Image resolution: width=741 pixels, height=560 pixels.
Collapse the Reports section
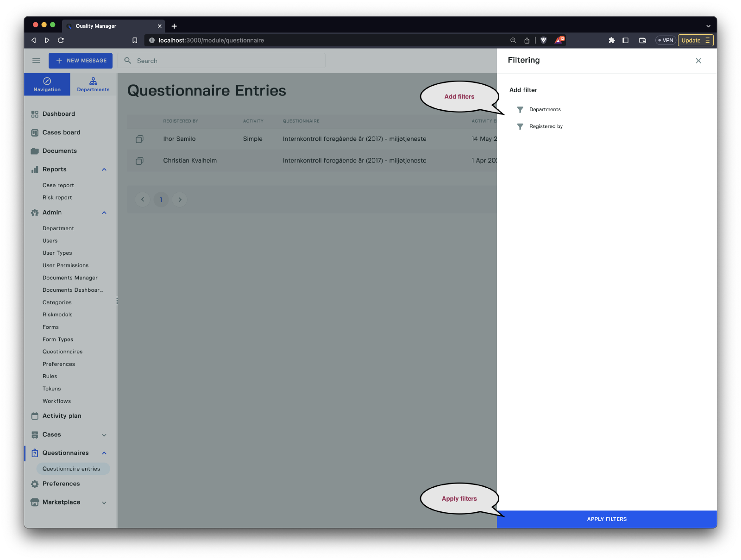(x=104, y=170)
